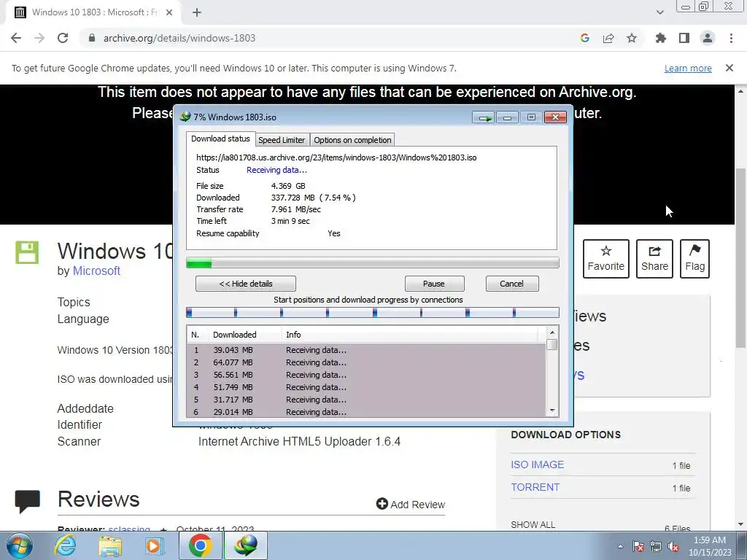
Task: Click the green download progress bar
Action: [373, 262]
